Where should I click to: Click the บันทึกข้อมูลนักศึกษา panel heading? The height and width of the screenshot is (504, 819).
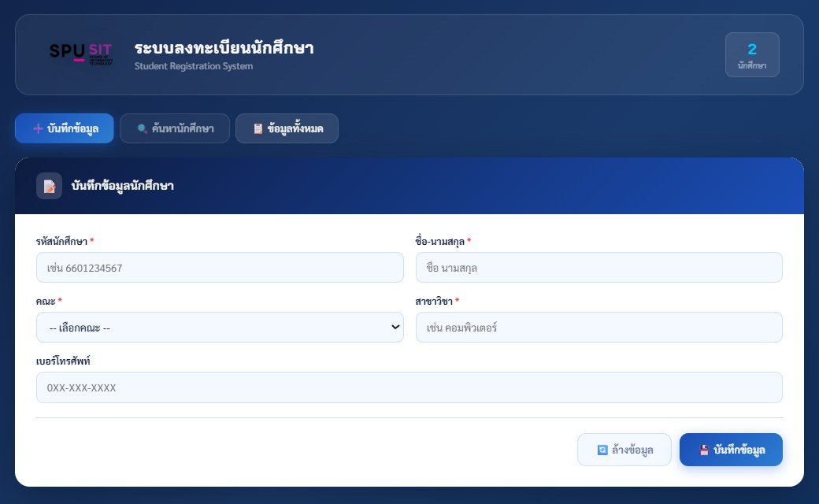click(122, 186)
